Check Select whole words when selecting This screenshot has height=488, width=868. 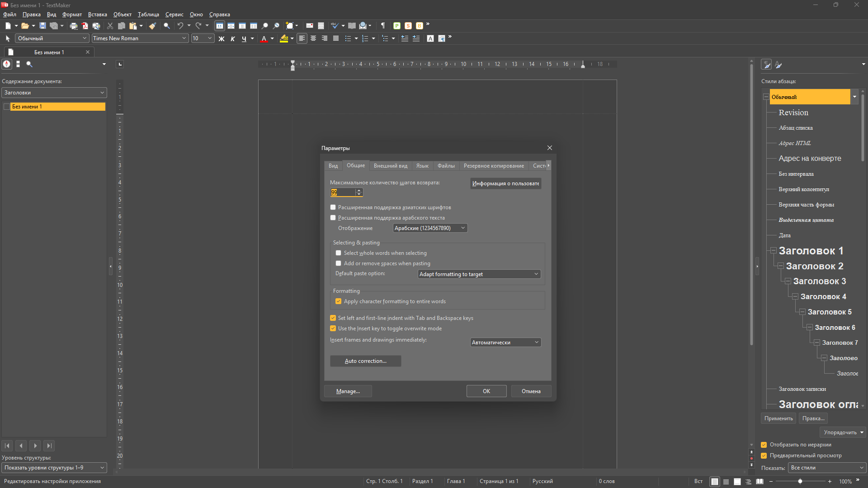(339, 253)
